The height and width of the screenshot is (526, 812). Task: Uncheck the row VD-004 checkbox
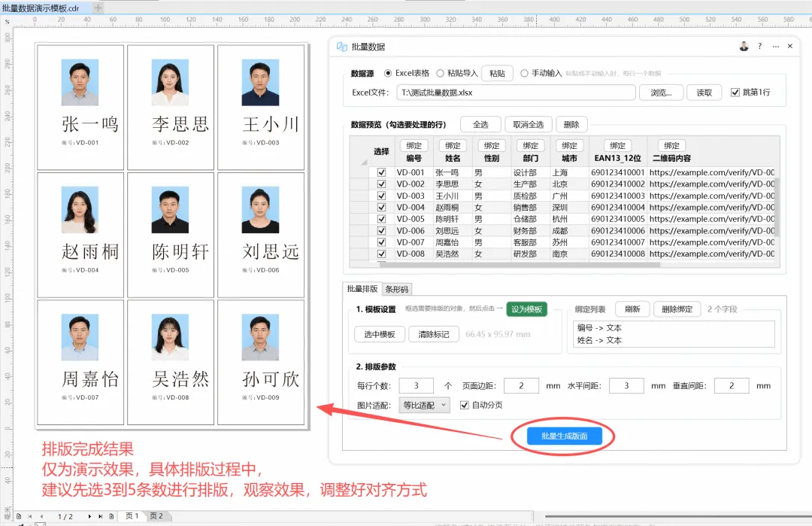[x=382, y=207]
